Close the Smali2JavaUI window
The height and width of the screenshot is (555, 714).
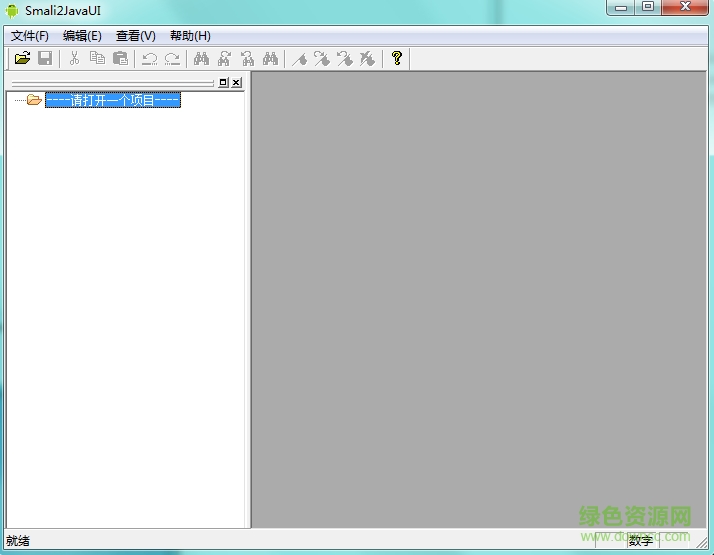tap(685, 7)
